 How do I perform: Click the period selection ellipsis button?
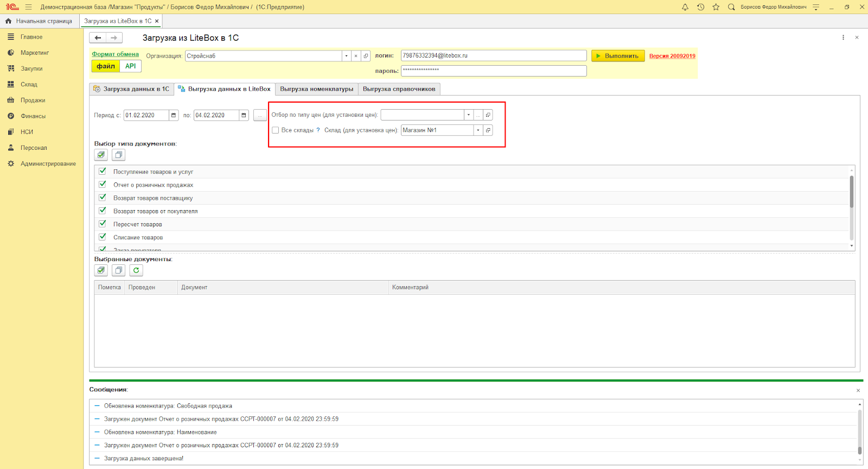tap(260, 115)
